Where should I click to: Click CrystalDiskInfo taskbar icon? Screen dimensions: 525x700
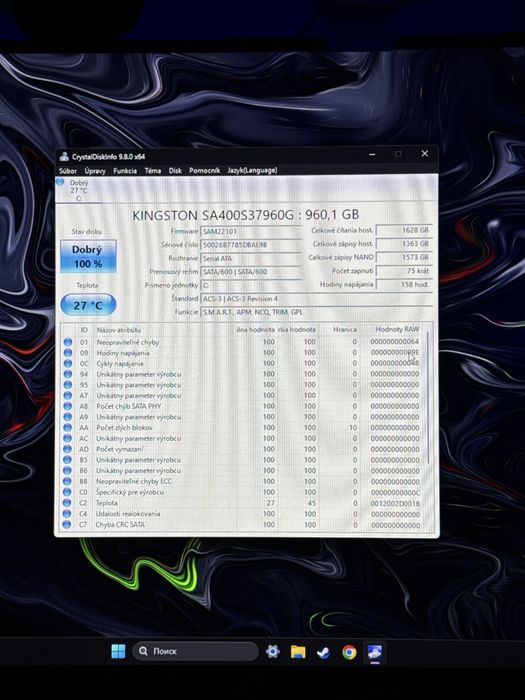[375, 653]
